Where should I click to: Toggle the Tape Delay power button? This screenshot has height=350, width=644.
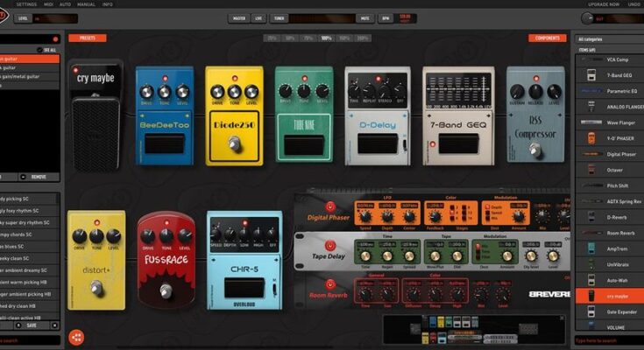pyautogui.click(x=330, y=245)
